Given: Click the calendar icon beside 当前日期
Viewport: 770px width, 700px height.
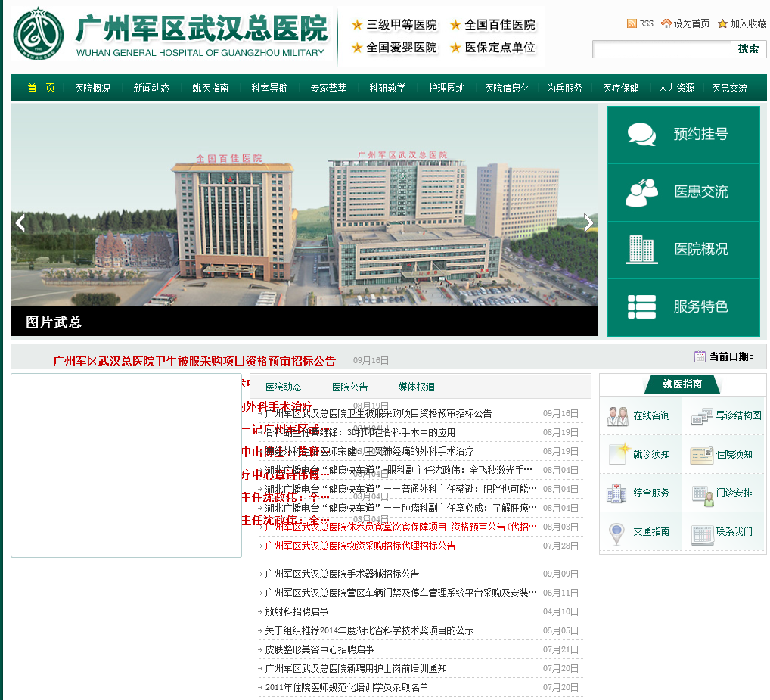Looking at the screenshot, I should (700, 356).
